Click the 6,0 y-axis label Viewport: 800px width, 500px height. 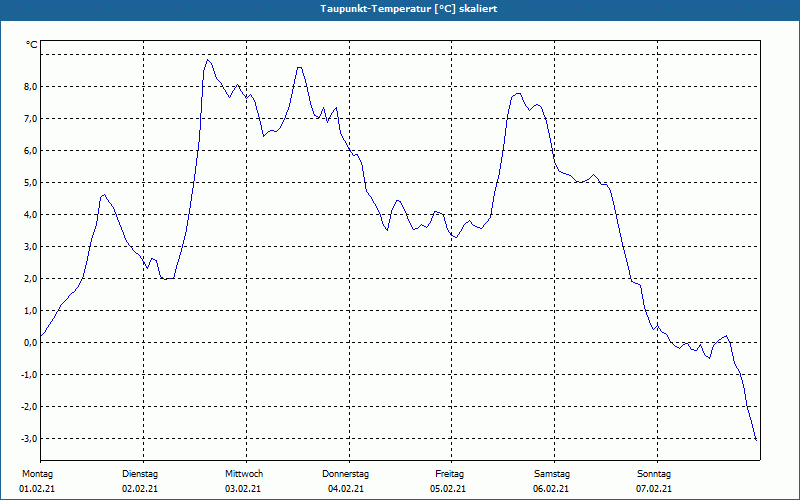[31, 151]
